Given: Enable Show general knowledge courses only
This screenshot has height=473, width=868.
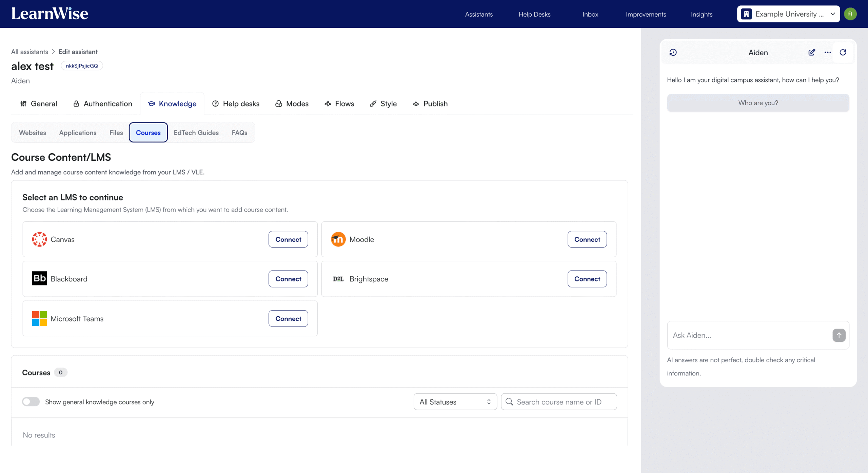Looking at the screenshot, I should pyautogui.click(x=31, y=401).
